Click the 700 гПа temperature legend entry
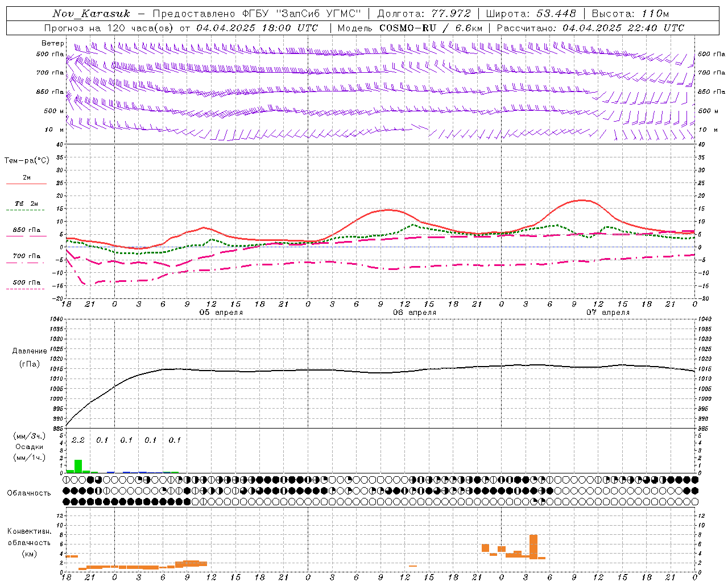The width and height of the screenshot is (728, 582). point(27,256)
